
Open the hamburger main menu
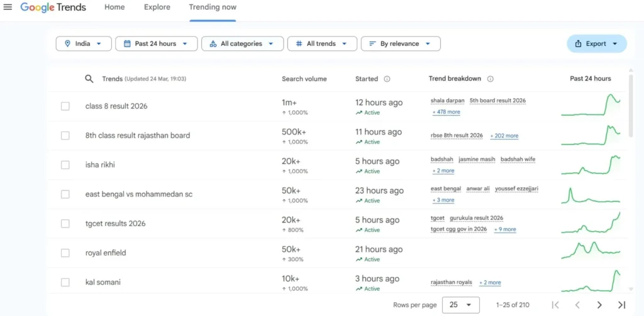click(8, 8)
